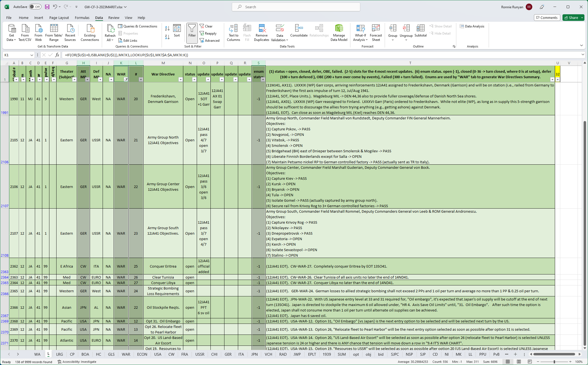Click the zoom slider in status bar
588x365 pixels.
pos(554,362)
